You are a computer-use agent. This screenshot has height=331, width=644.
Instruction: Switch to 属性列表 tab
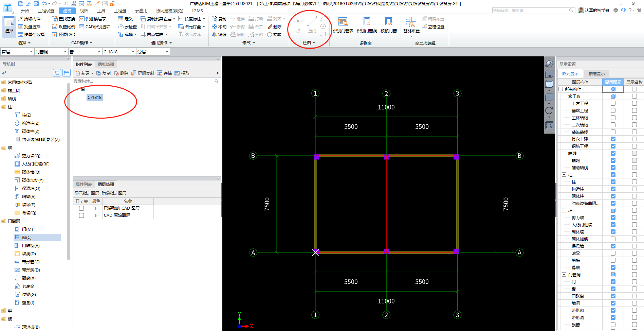point(84,185)
